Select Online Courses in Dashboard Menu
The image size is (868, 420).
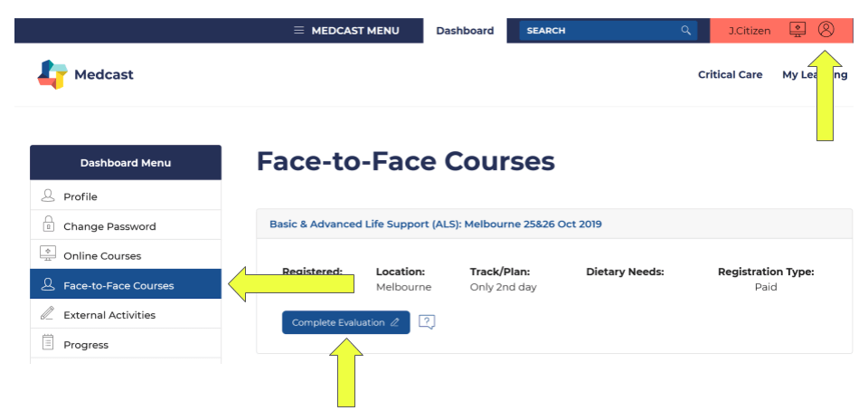click(126, 254)
